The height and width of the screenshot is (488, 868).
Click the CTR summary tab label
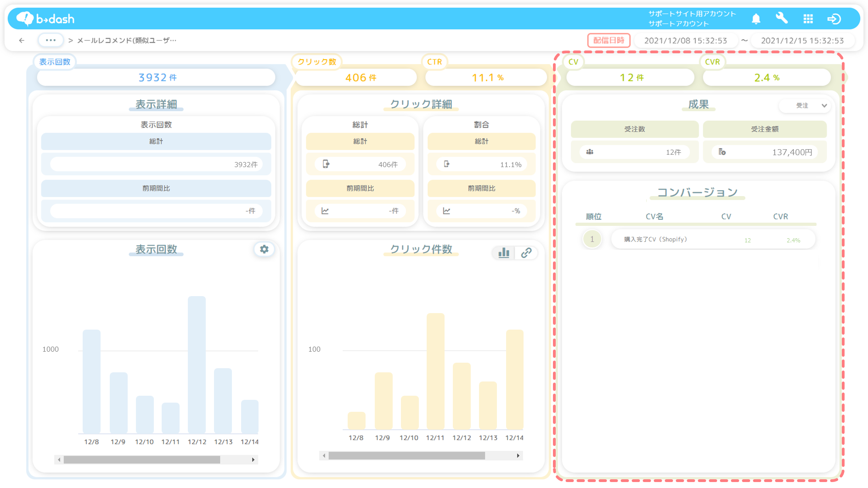tap(434, 62)
